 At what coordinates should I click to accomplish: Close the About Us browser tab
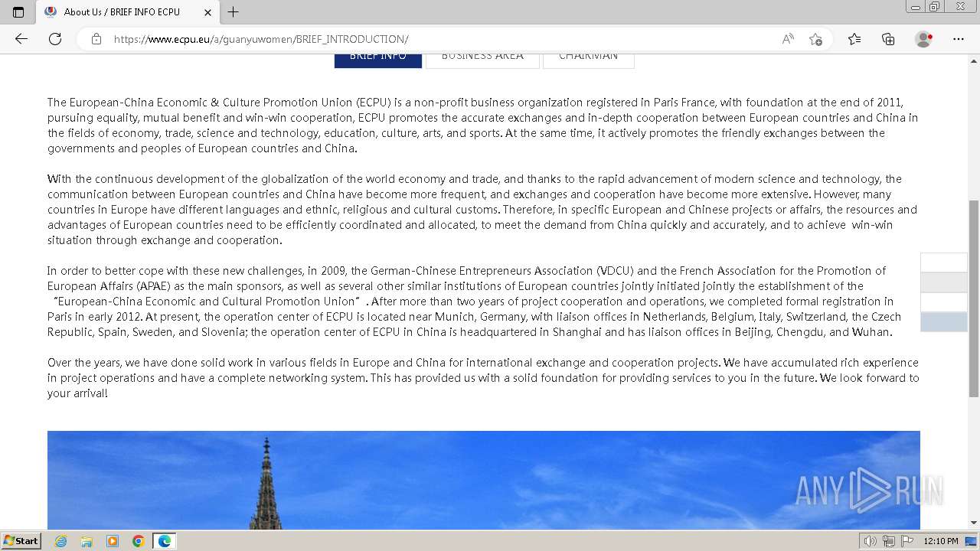[207, 12]
